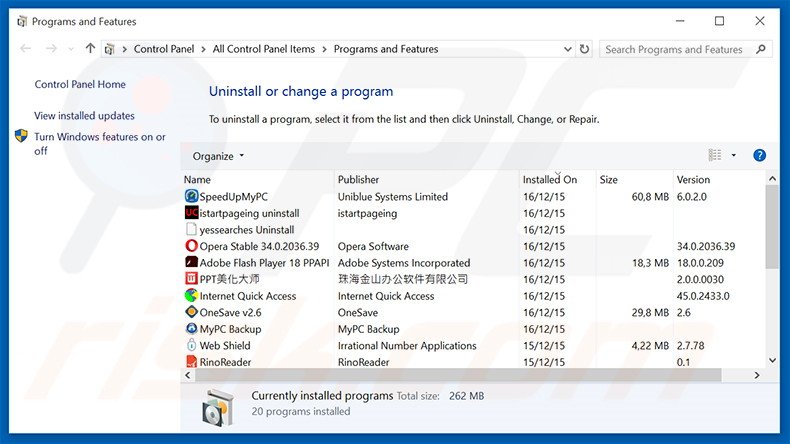Select Opera Stable 34.0.2036.39

(x=259, y=246)
